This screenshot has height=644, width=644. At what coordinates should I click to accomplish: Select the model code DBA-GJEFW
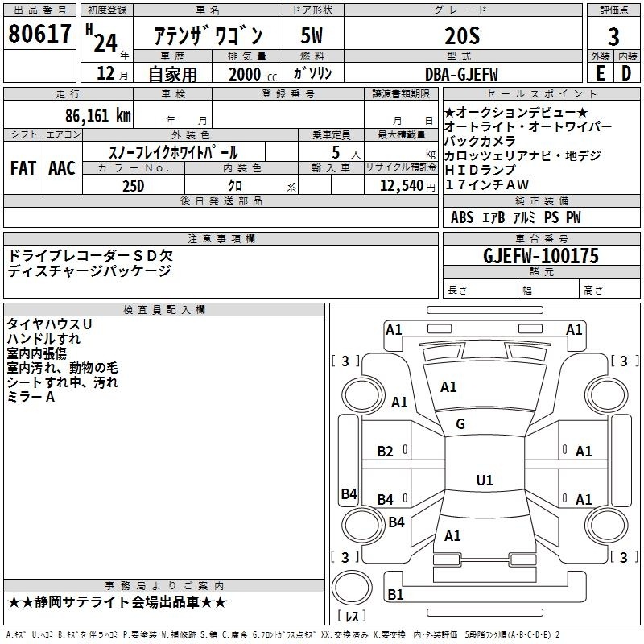tap(462, 73)
